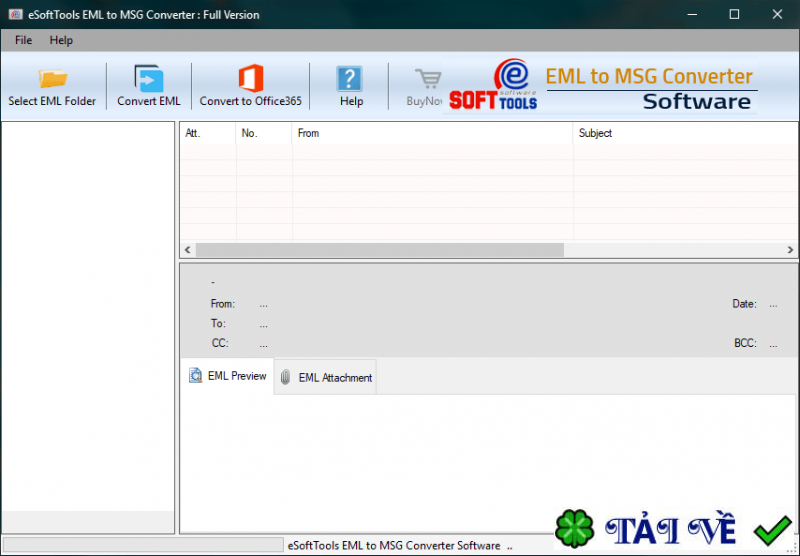The image size is (800, 556).
Task: Click the Help question mark icon
Action: click(350, 80)
